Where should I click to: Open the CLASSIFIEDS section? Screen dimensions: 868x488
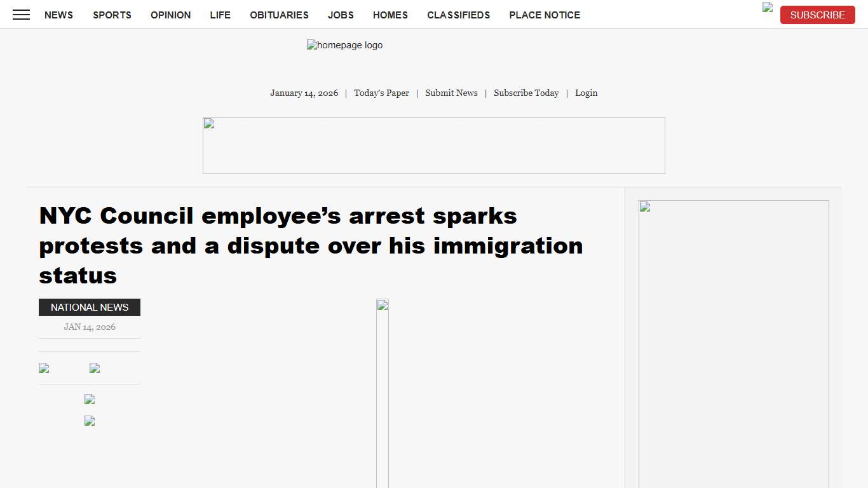point(459,15)
